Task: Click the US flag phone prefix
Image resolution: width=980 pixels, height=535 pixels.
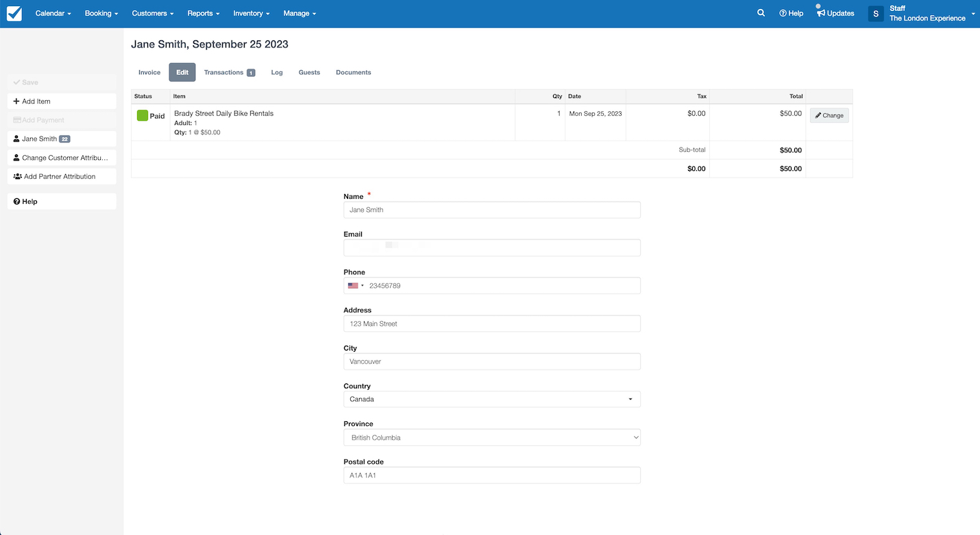Action: 356,285
